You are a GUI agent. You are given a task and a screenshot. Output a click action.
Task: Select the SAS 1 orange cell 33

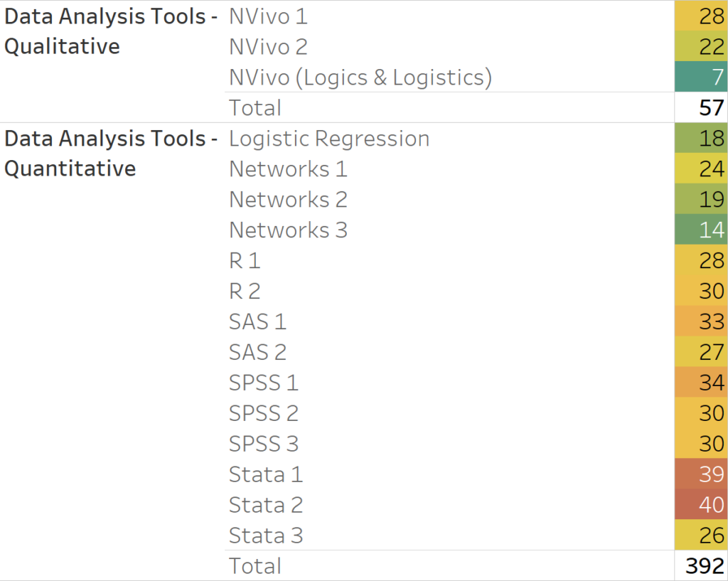click(x=701, y=321)
